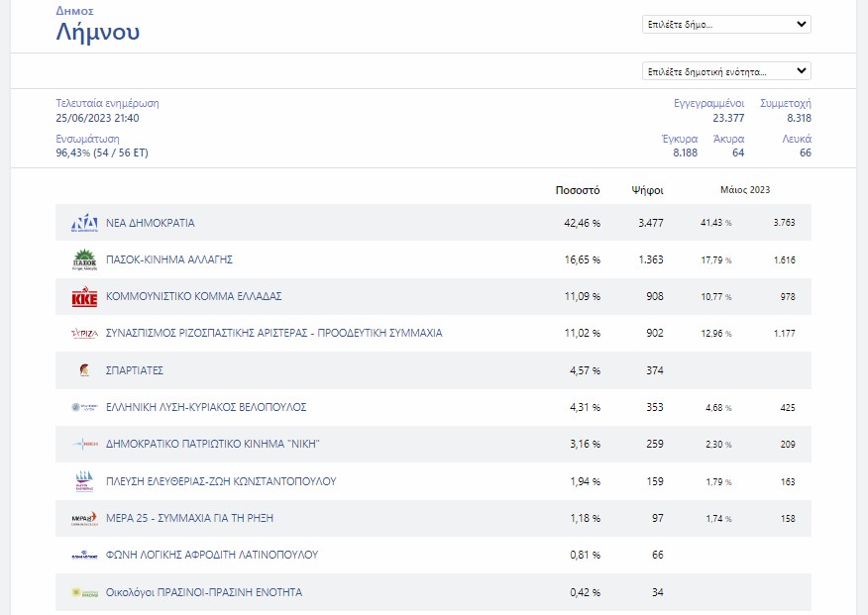868x615 pixels.
Task: Click the 'Λήμνου' municipality heading
Action: point(97,32)
